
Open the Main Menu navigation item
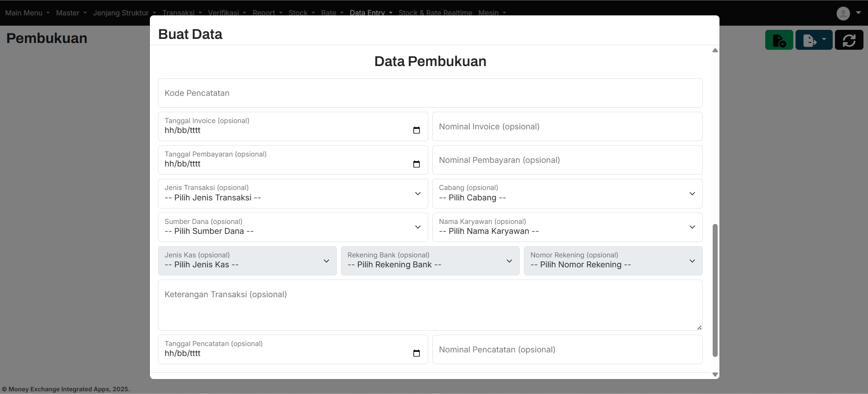27,13
